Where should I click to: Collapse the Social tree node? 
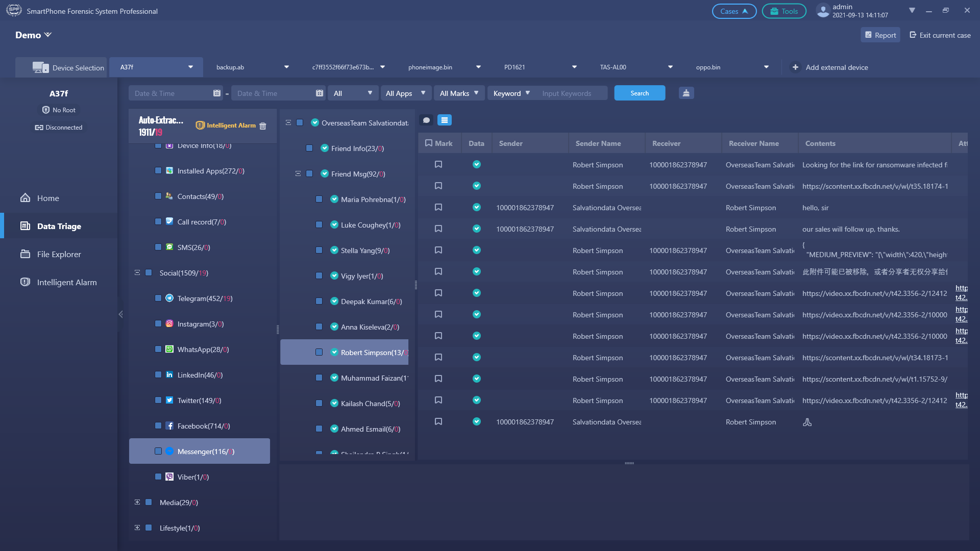[137, 273]
